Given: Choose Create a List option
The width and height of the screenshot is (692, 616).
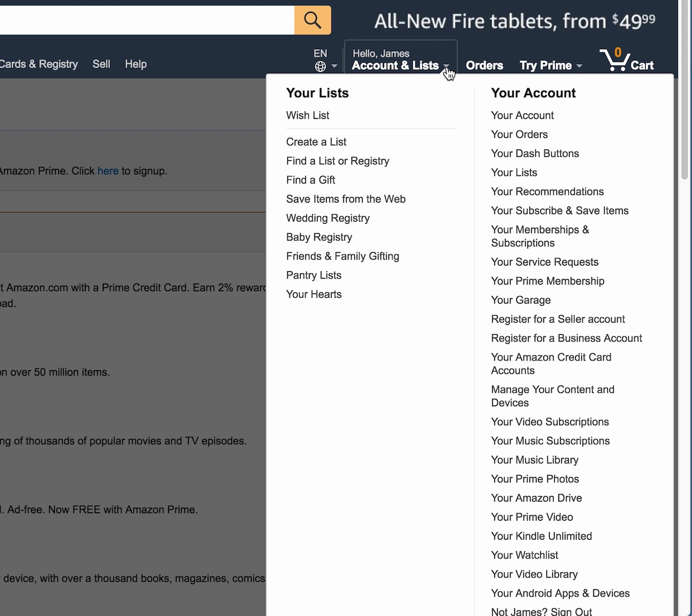Looking at the screenshot, I should pyautogui.click(x=316, y=142).
